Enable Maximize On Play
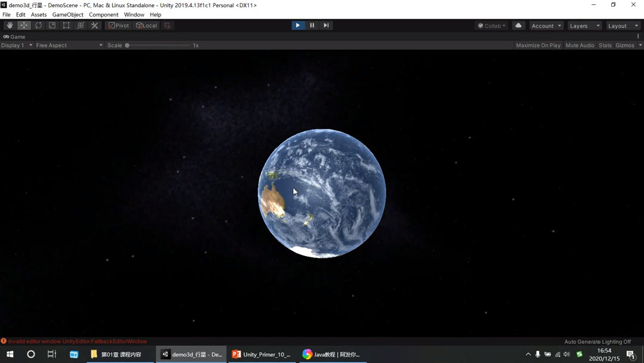Viewport: 644px width, 363px height. click(x=537, y=45)
